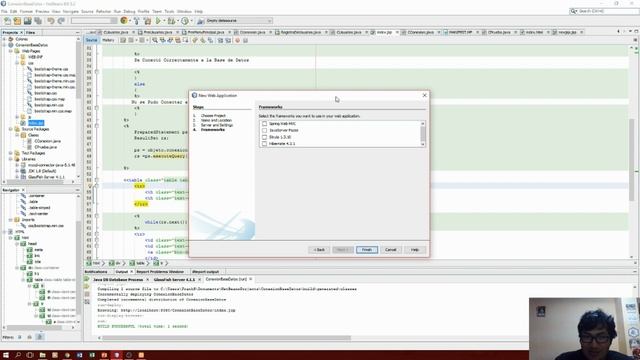Click the frameworks list scrollbar
This screenshot has width=640, height=360.
pos(422,134)
